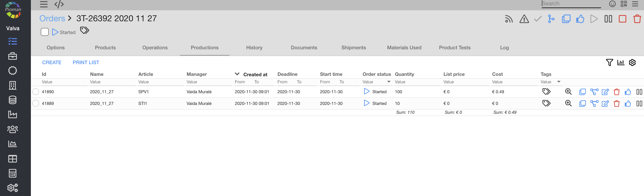
Task: Tick the checkbox beside Started status
Action: coord(45,32)
